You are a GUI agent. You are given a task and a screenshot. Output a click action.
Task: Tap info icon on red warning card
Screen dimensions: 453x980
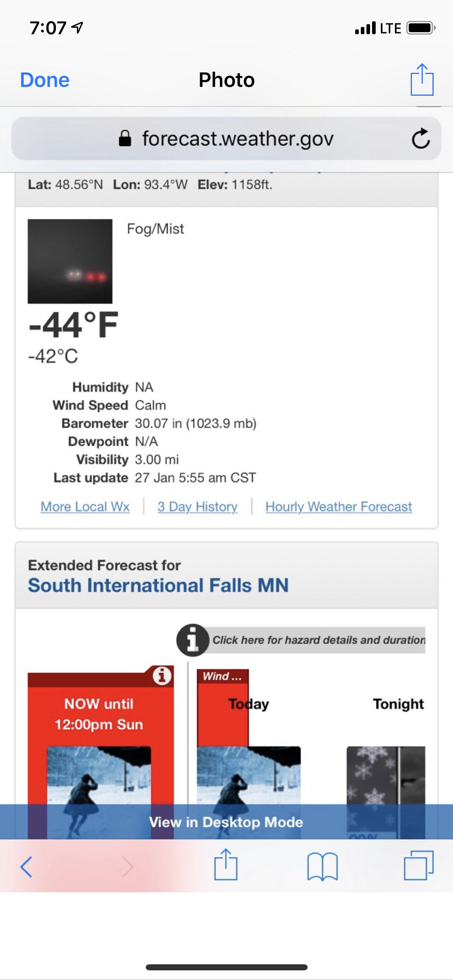point(162,676)
